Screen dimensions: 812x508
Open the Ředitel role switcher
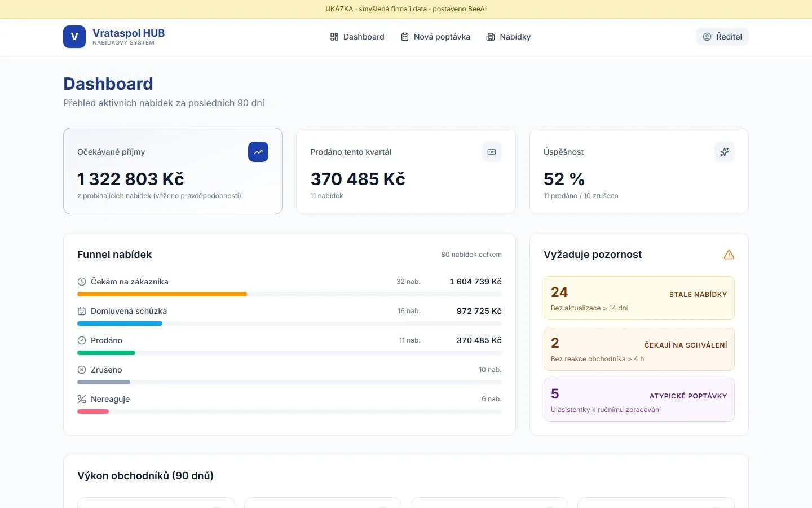(x=722, y=37)
